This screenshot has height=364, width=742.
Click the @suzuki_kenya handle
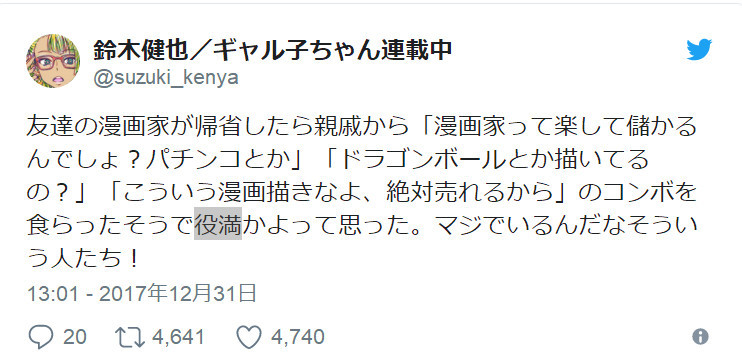coord(166,78)
